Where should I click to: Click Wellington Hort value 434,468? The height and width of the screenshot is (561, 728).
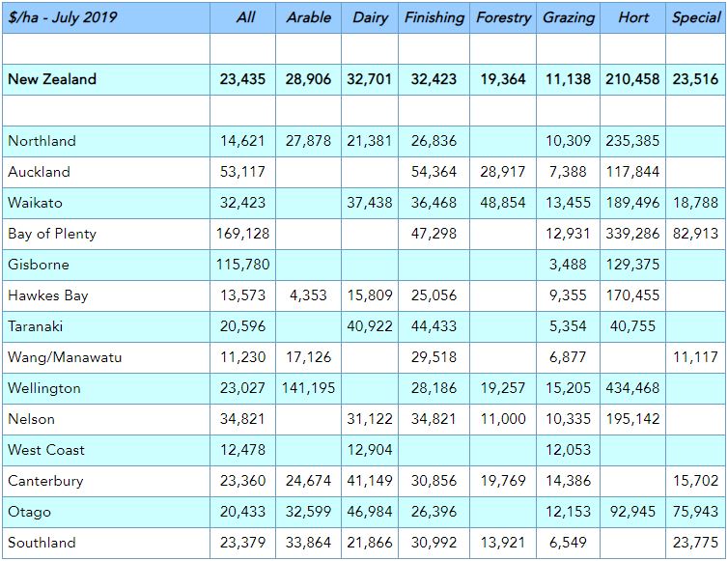(632, 388)
